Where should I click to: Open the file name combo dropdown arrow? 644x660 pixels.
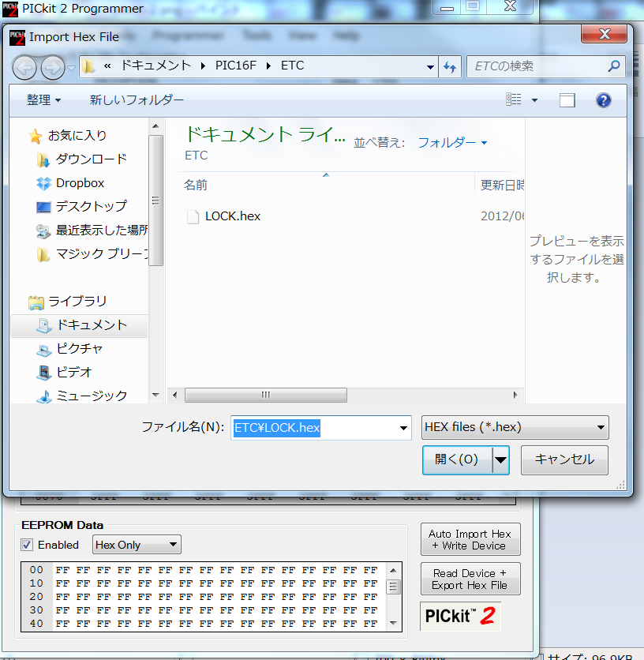point(403,428)
